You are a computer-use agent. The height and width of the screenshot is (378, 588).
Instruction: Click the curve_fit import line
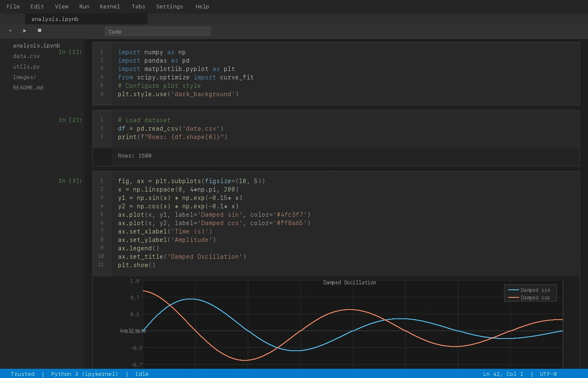click(x=186, y=77)
